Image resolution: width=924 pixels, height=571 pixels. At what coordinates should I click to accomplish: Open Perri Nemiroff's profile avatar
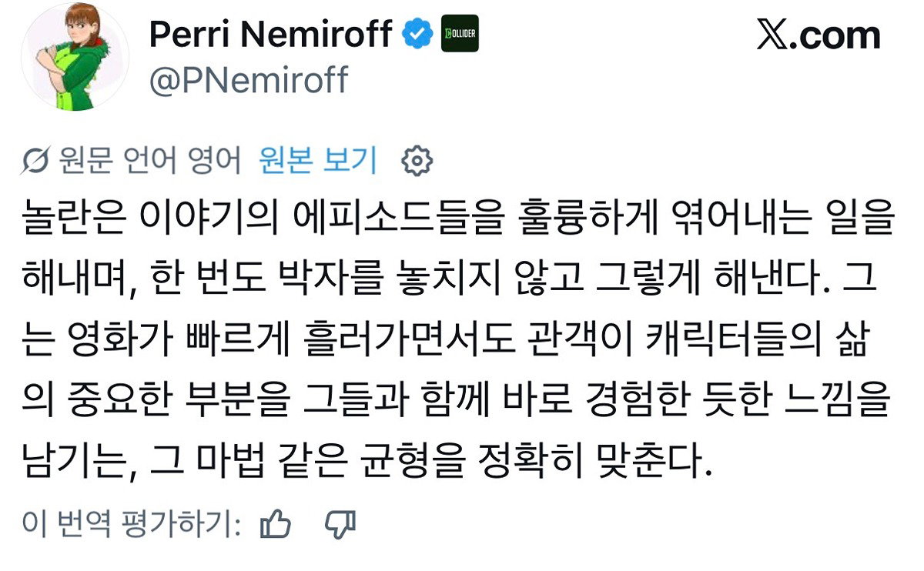[x=75, y=58]
